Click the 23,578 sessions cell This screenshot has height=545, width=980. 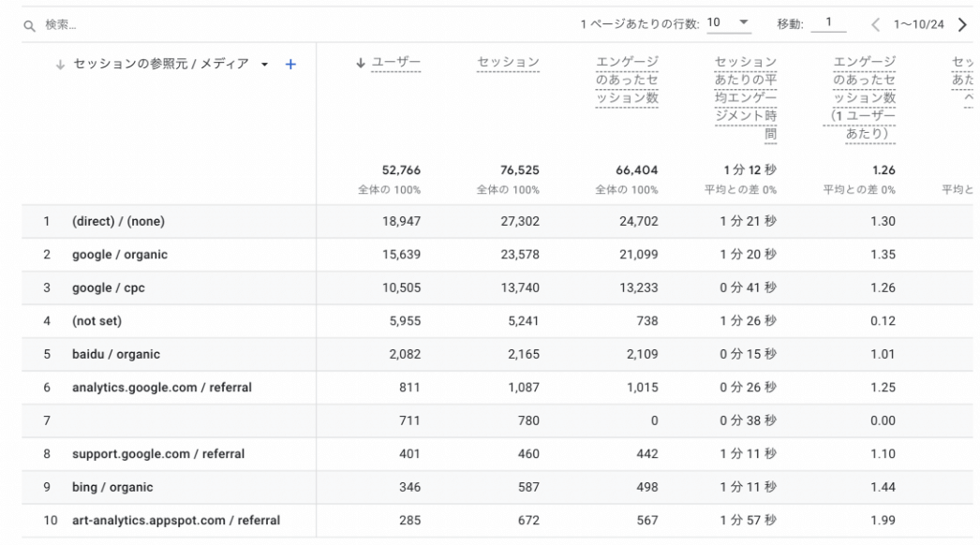tap(520, 255)
